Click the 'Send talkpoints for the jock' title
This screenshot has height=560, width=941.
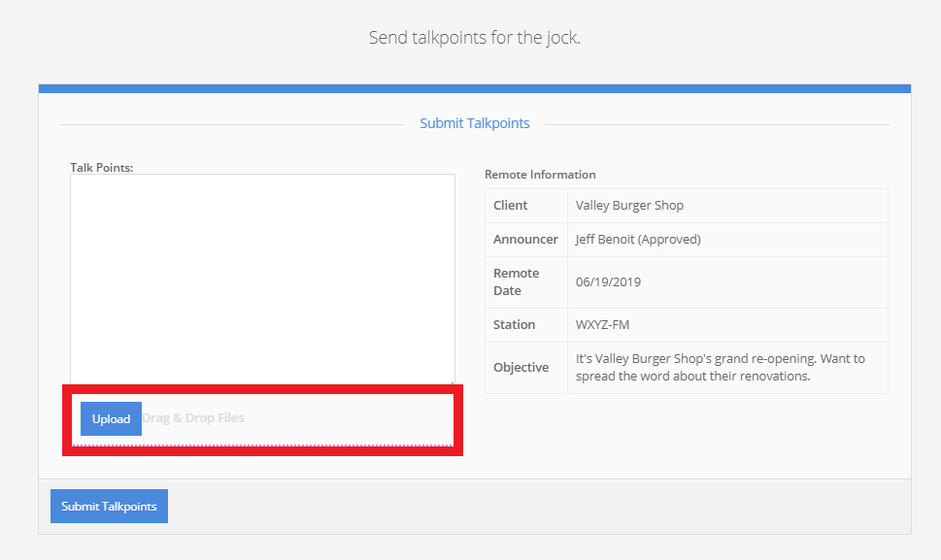coord(474,38)
